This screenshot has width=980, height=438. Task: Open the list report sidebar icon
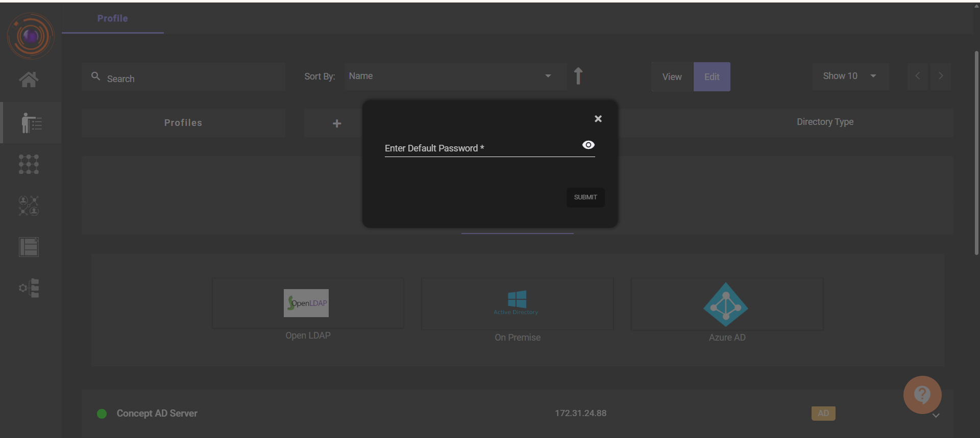[29, 247]
